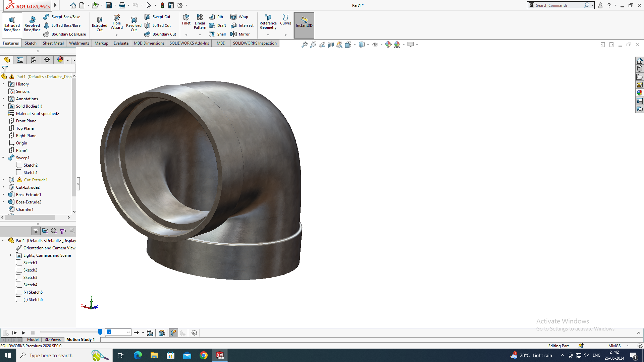This screenshot has width=644, height=362.
Task: Click MMGS unit system in status bar
Action: [x=614, y=346]
